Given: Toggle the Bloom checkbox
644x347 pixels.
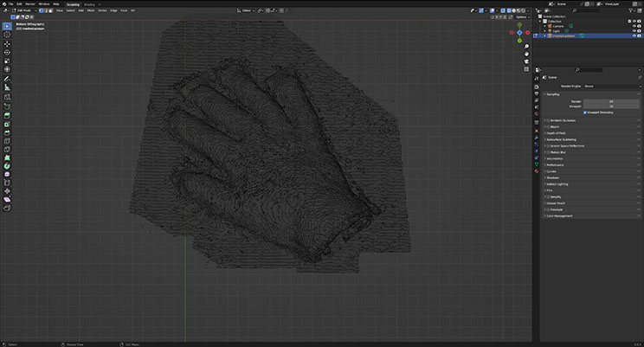Looking at the screenshot, I should [x=547, y=126].
